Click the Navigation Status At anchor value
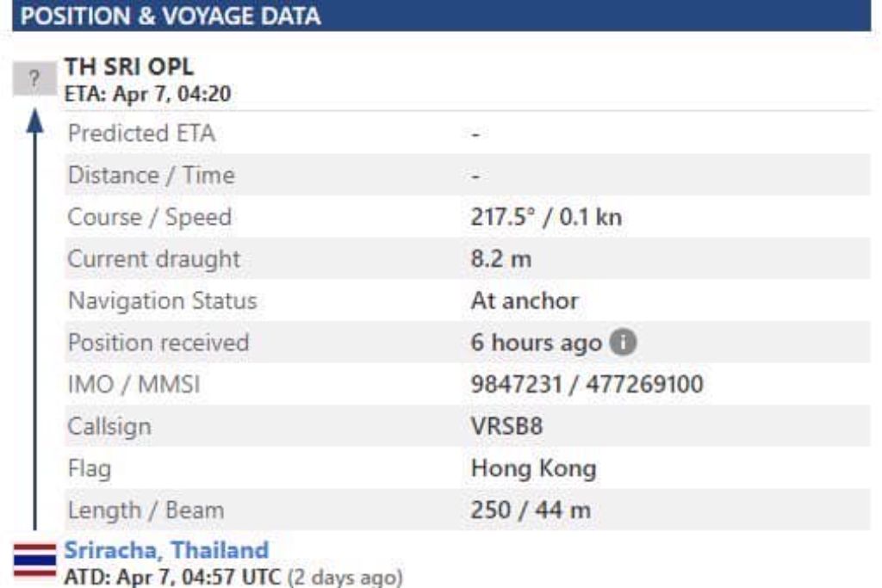This screenshot has width=882, height=588. tap(525, 300)
